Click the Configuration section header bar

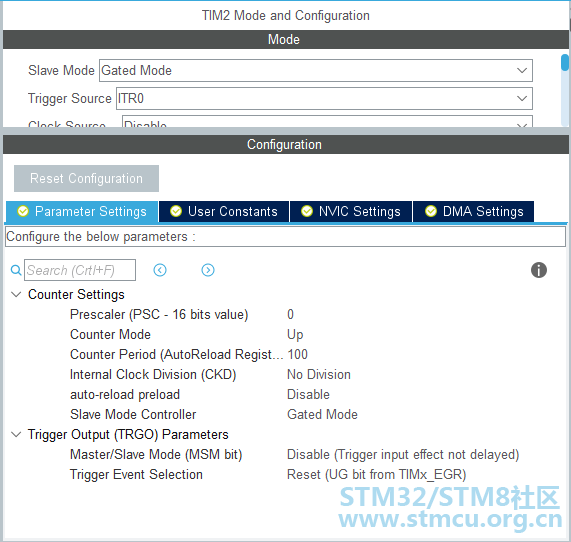click(x=286, y=144)
